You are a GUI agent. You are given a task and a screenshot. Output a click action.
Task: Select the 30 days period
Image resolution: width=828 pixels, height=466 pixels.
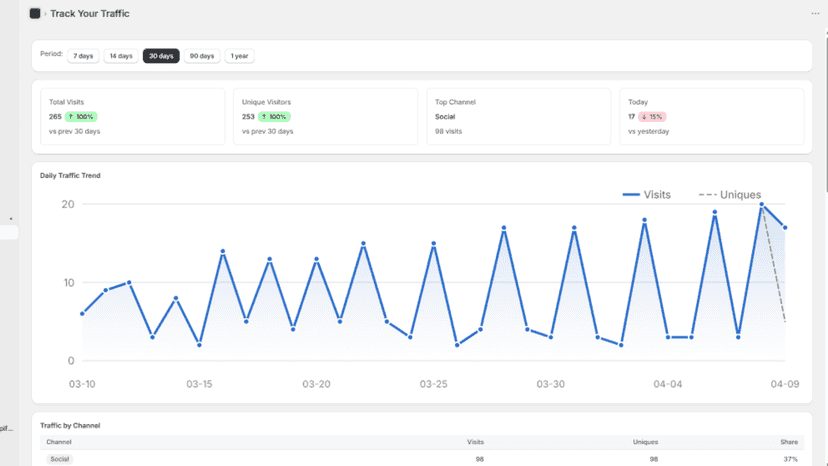tap(161, 56)
